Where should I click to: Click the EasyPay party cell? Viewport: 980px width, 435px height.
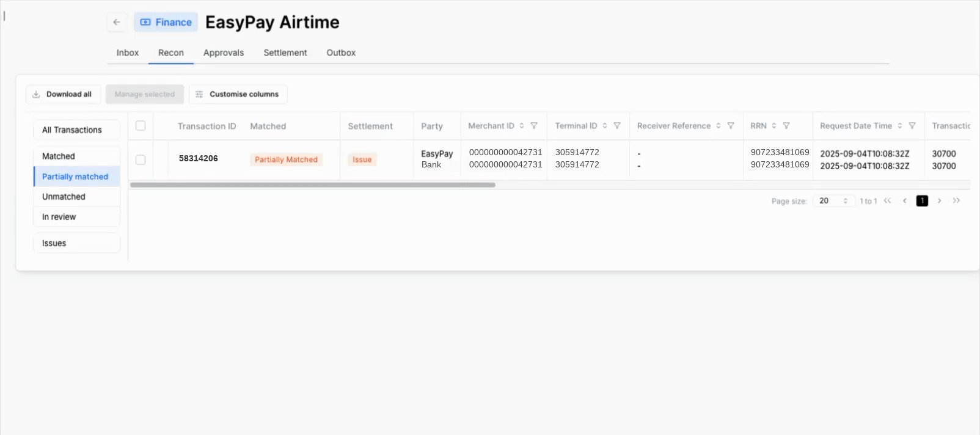(437, 154)
